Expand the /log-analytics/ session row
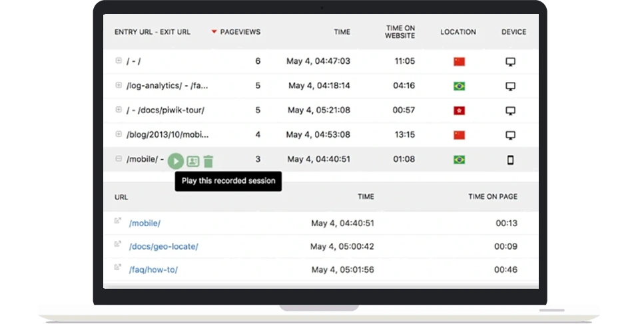Screen dimensions: 644x324 point(119,85)
